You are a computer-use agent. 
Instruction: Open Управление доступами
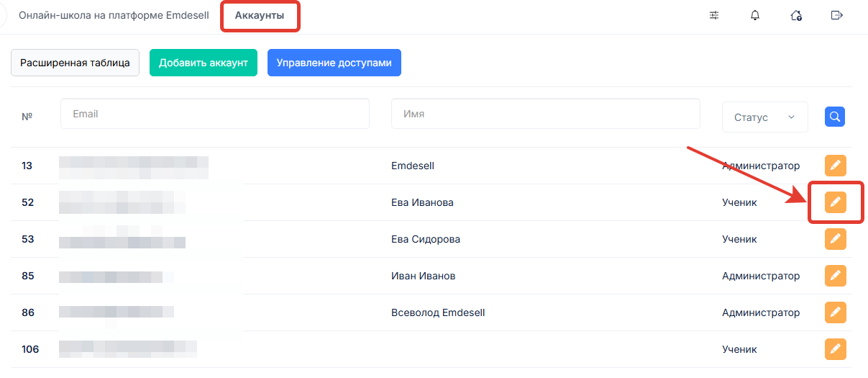coord(334,63)
